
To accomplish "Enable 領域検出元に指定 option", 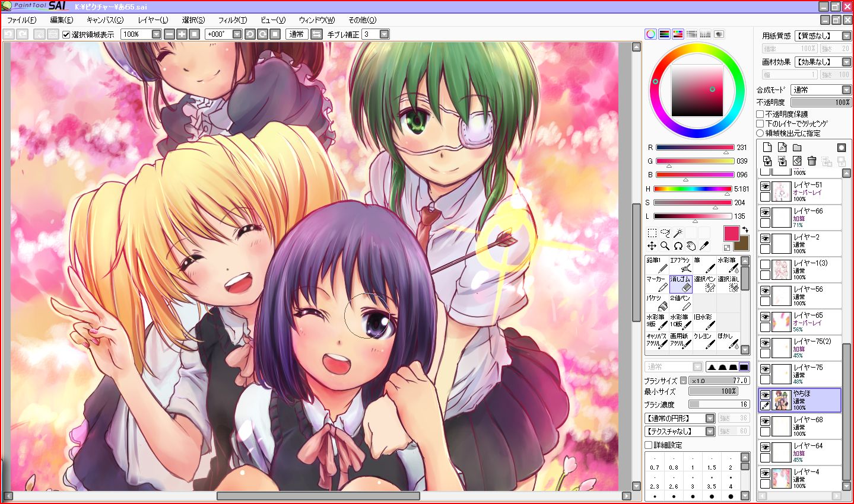I will (760, 133).
